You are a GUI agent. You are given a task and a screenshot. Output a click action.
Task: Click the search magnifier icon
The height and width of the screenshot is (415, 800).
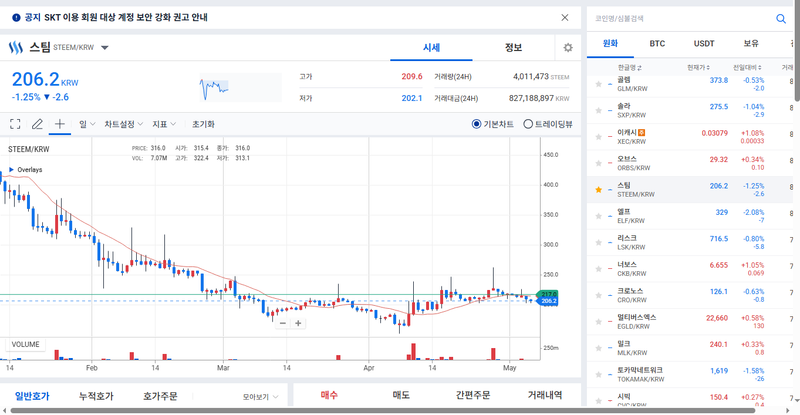click(781, 18)
